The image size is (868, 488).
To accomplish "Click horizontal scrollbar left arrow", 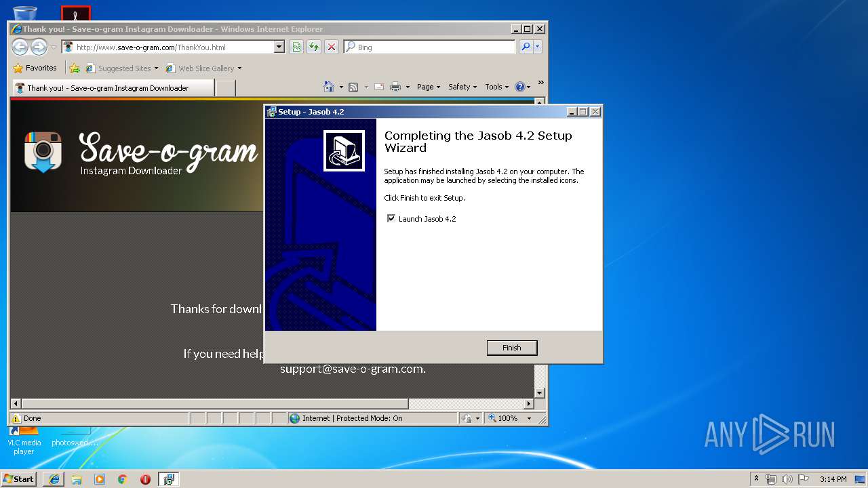I will pyautogui.click(x=16, y=404).
